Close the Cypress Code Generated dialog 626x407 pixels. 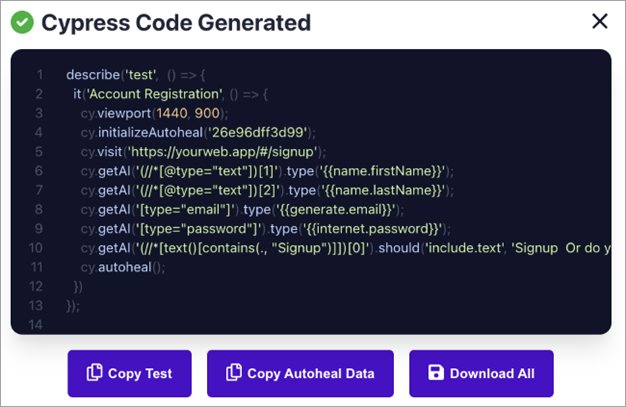click(x=599, y=21)
